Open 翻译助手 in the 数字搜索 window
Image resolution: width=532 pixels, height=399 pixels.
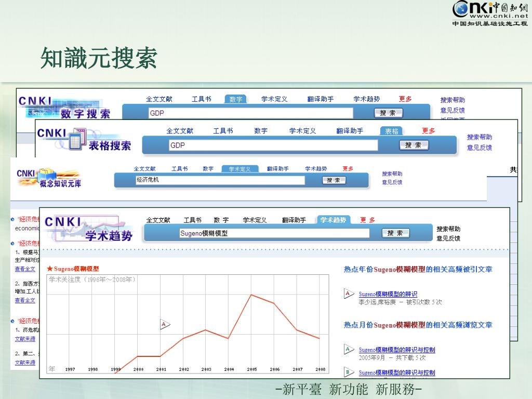320,99
